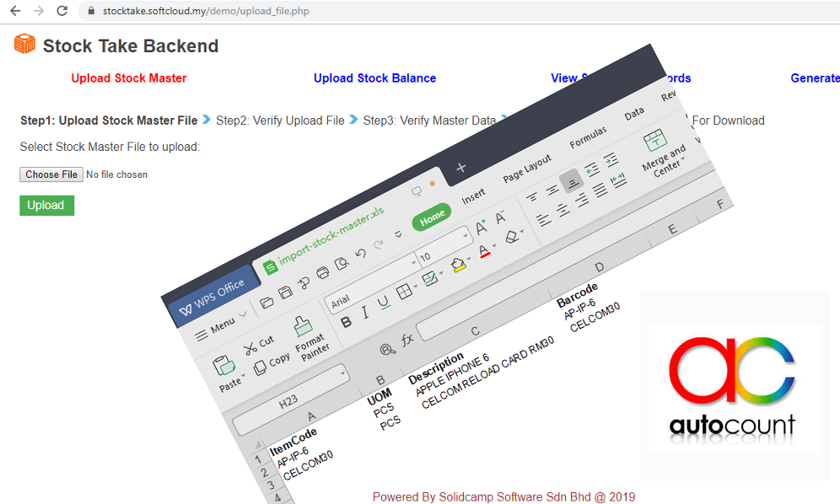Click the Merge and Center icon
Screen dimensions: 840x504
654,141
